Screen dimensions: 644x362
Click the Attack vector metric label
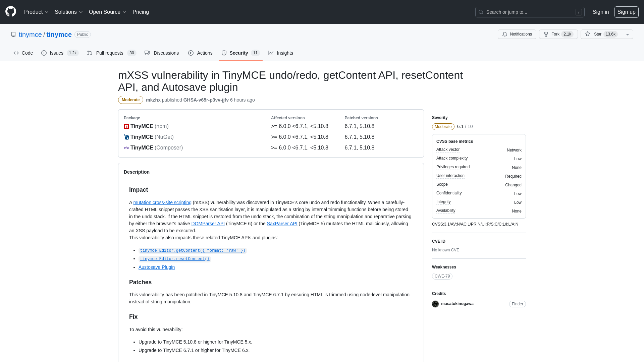click(448, 149)
